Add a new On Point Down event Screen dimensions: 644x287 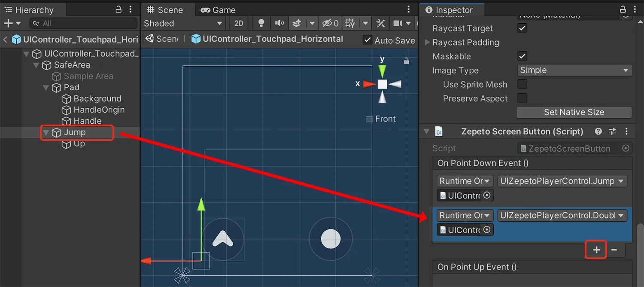pyautogui.click(x=596, y=250)
